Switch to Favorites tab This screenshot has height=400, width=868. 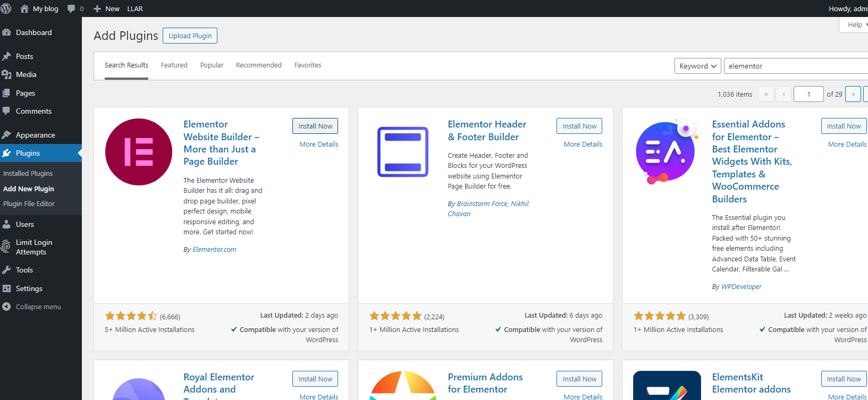(x=308, y=65)
